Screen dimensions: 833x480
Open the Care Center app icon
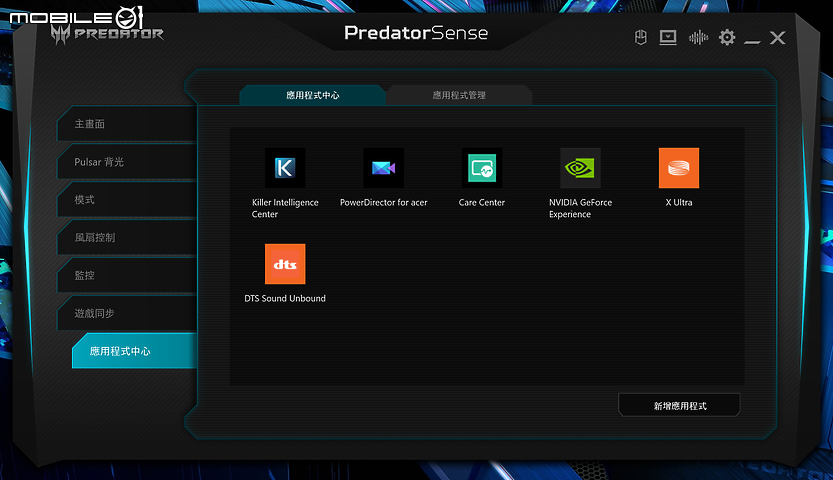point(482,168)
